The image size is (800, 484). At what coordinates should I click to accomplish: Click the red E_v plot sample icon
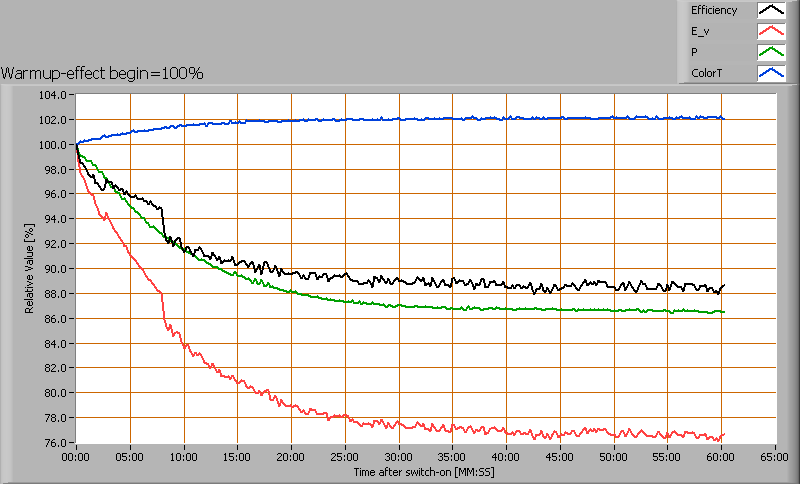point(771,31)
